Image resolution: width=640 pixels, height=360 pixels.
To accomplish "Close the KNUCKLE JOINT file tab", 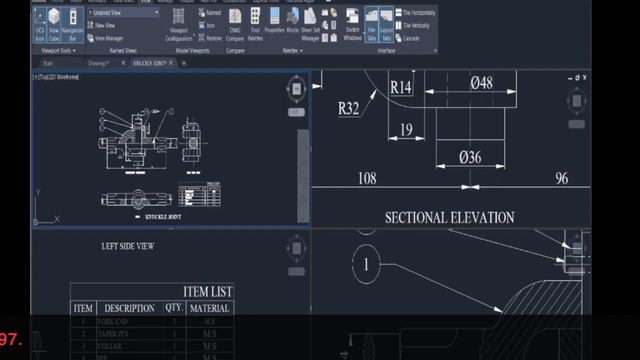I will pos(171,63).
